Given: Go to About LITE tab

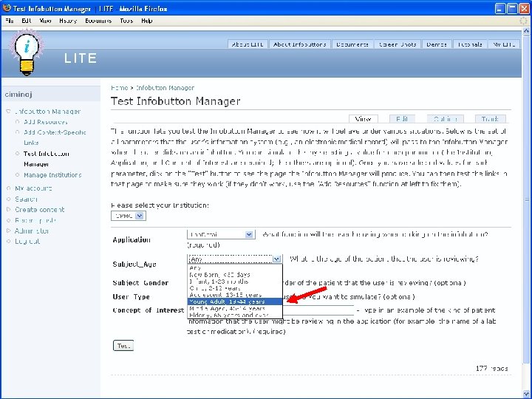Looking at the screenshot, I should click(248, 44).
